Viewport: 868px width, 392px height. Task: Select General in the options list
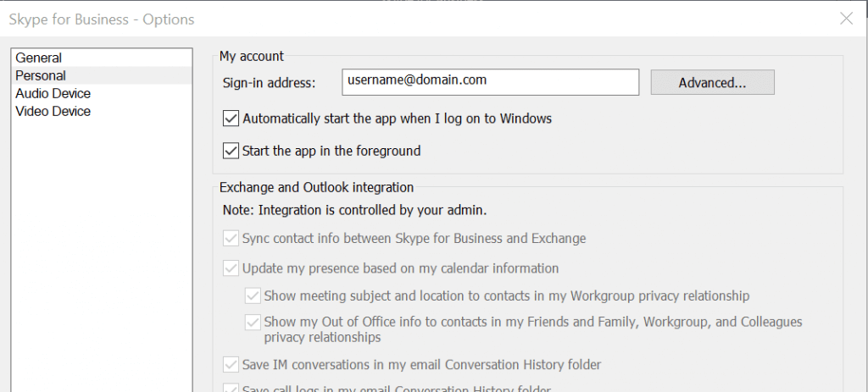(x=39, y=58)
